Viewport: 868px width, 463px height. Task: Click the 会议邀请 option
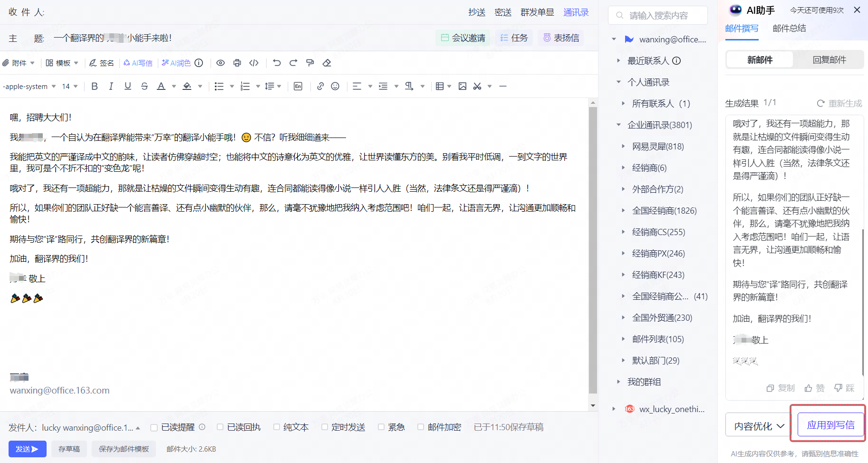click(x=463, y=38)
